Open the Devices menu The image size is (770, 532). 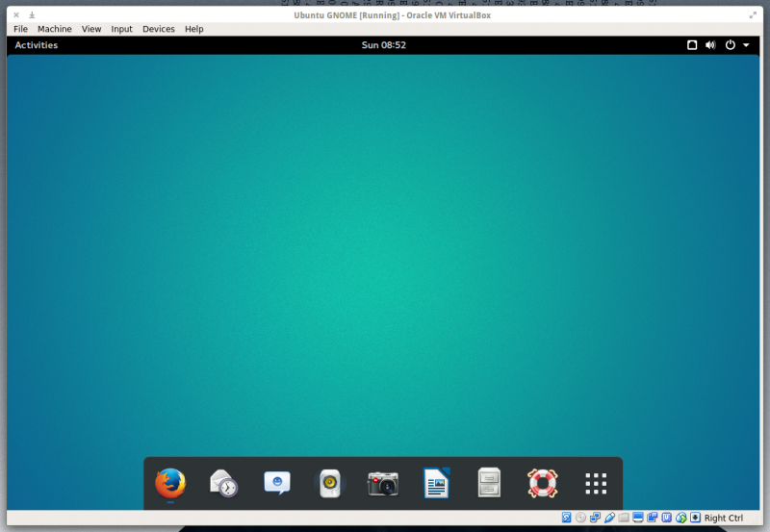[x=159, y=29]
